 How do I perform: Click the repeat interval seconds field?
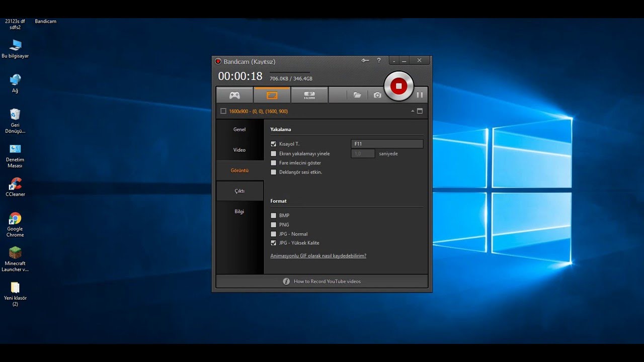[x=363, y=153]
